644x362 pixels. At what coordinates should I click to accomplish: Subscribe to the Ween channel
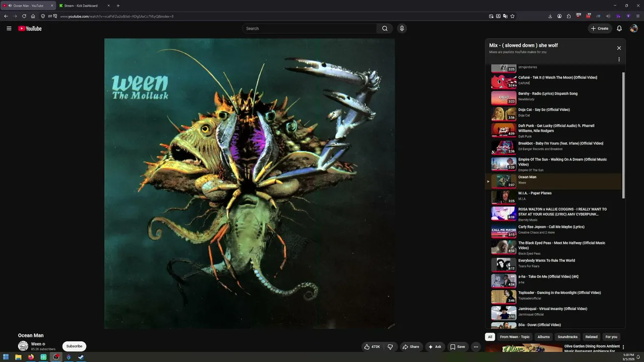[74, 346]
